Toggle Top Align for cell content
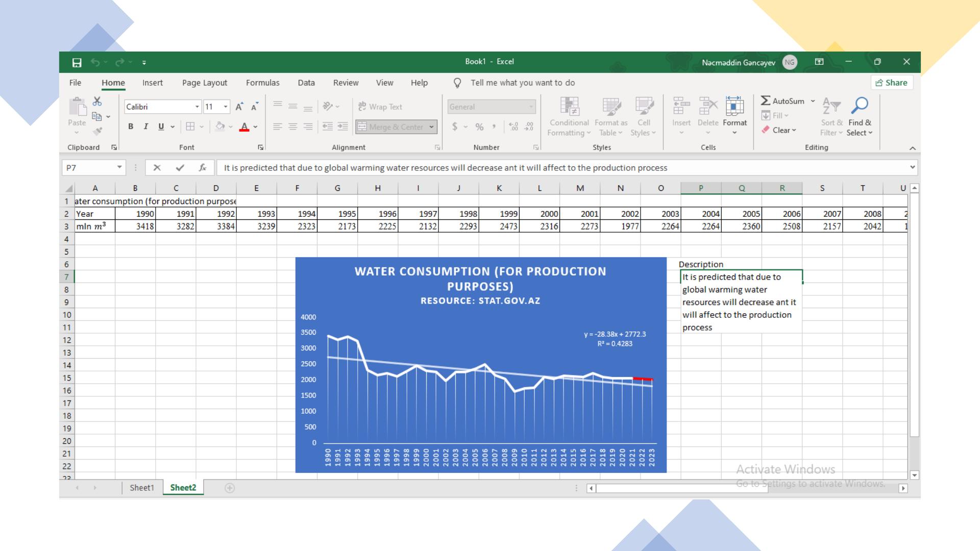Image resolution: width=980 pixels, height=551 pixels. pyautogui.click(x=278, y=106)
